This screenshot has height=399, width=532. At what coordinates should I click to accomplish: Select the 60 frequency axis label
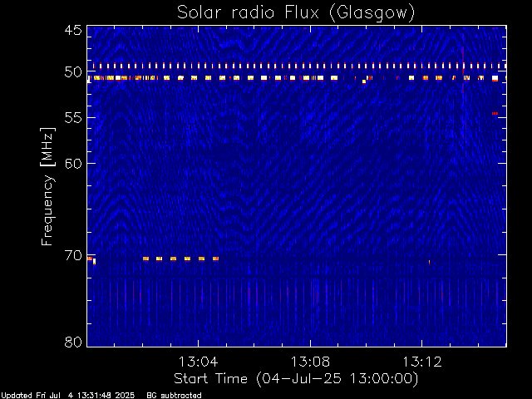pyautogui.click(x=73, y=164)
